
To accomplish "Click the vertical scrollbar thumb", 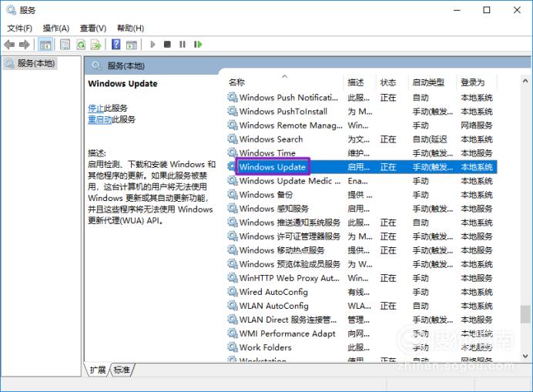I will (x=525, y=314).
